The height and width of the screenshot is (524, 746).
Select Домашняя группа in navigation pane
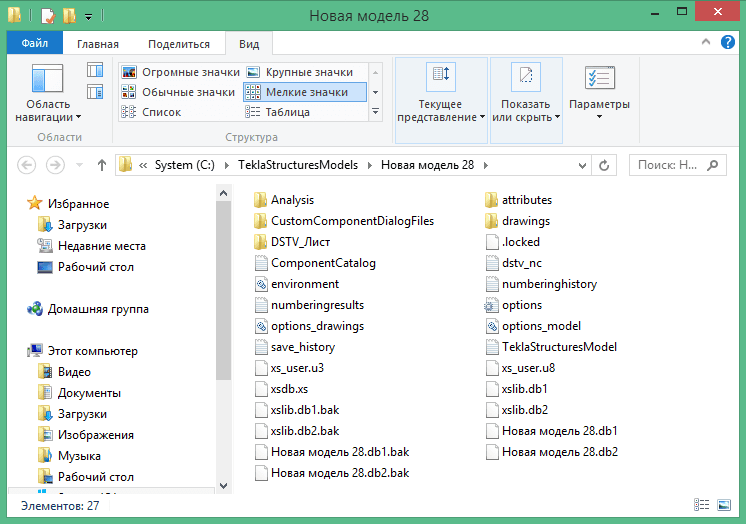(88, 309)
